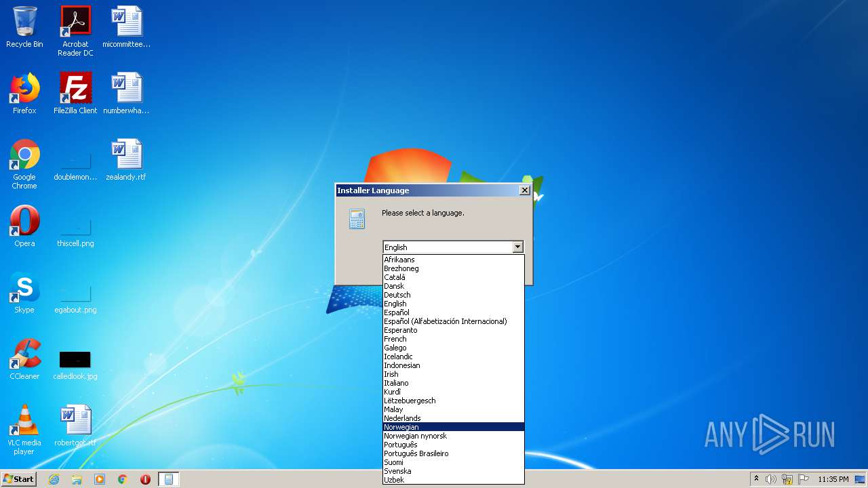Image resolution: width=868 pixels, height=488 pixels.
Task: Choose Deutsch language option
Action: point(454,295)
